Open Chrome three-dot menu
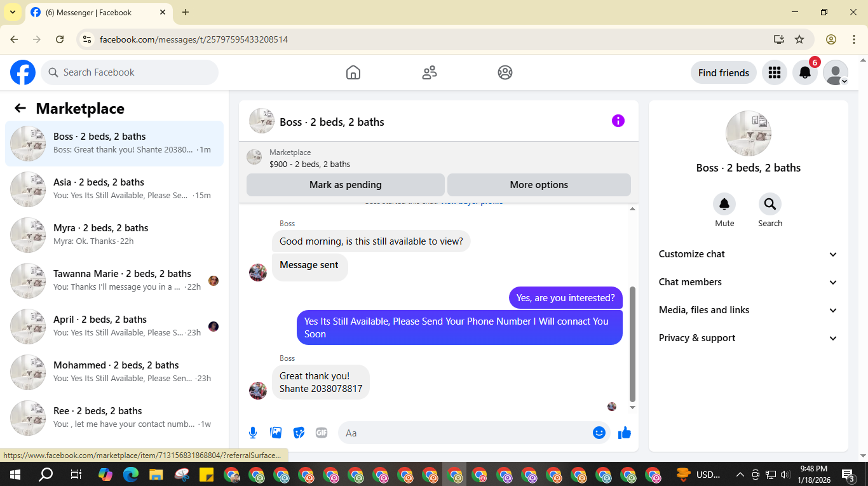Screen dimensions: 868x486 tap(853, 39)
